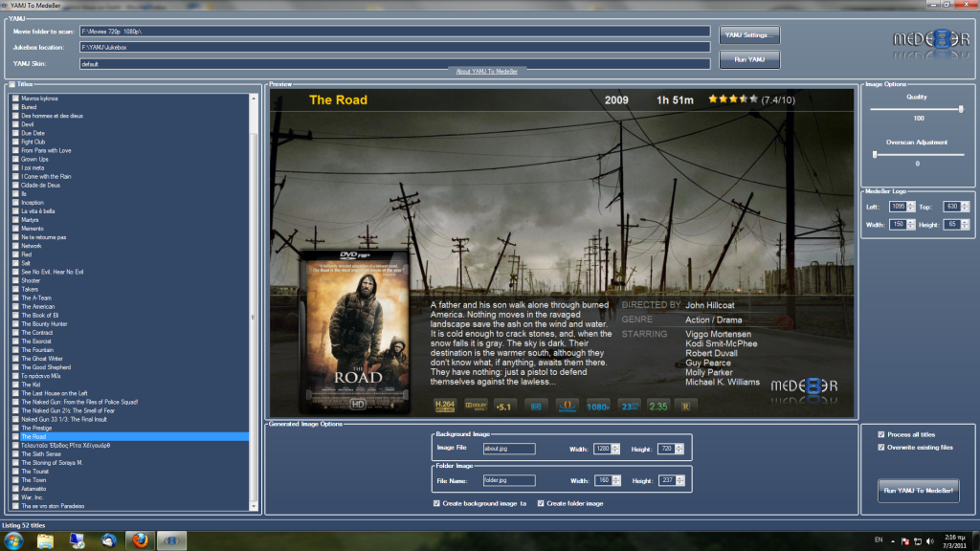This screenshot has height=551, width=980.
Task: Open Windows Explorer from the taskbar
Action: 45,541
